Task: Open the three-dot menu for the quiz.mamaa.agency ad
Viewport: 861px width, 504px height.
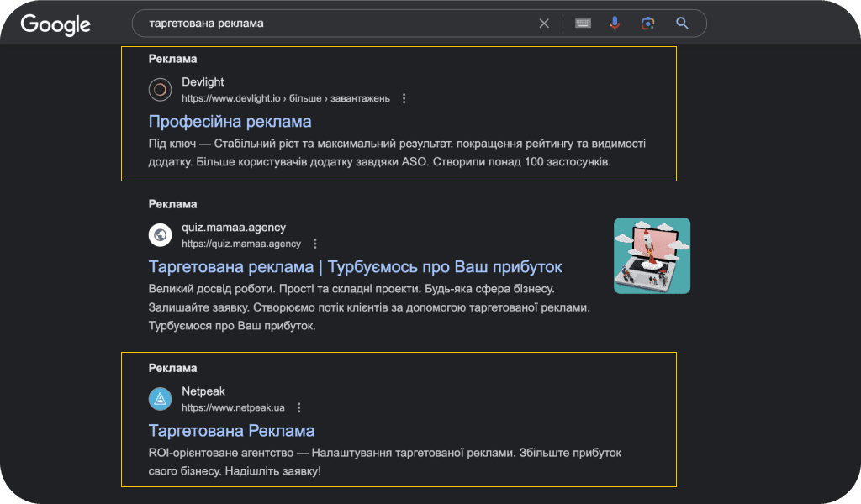Action: [x=314, y=244]
